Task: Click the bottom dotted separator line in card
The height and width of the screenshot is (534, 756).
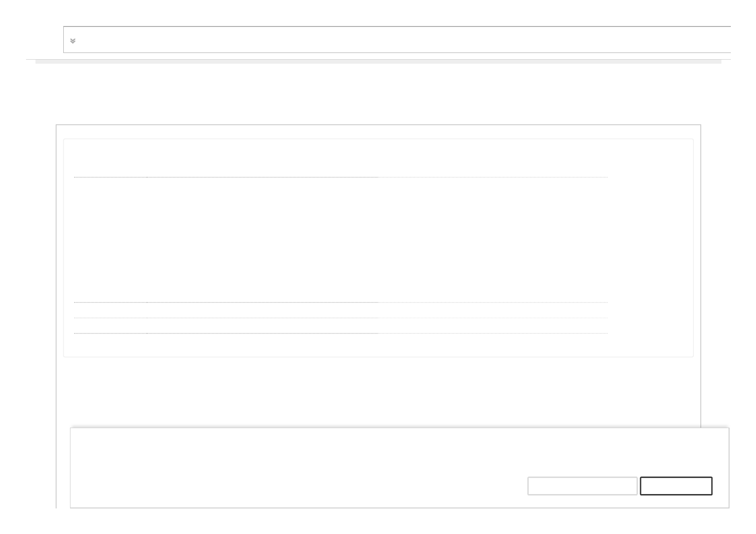Action: [x=340, y=333]
